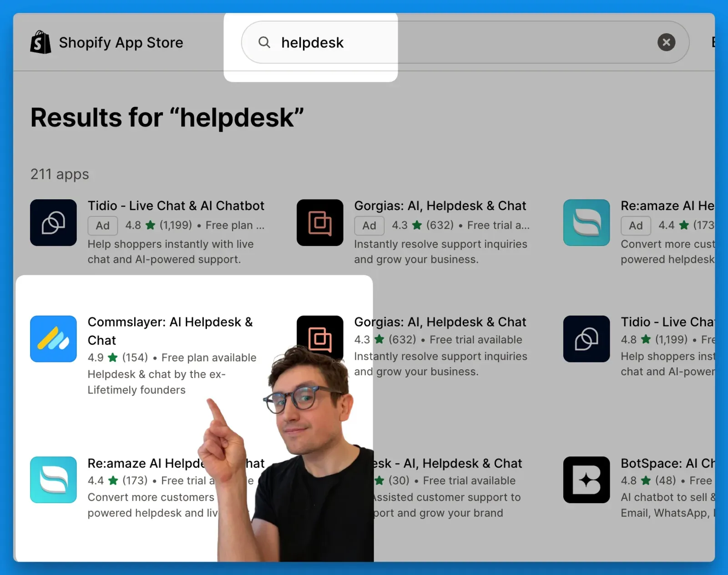Click the Ad badge on Re:amaze listing
728x575 pixels.
(x=636, y=226)
